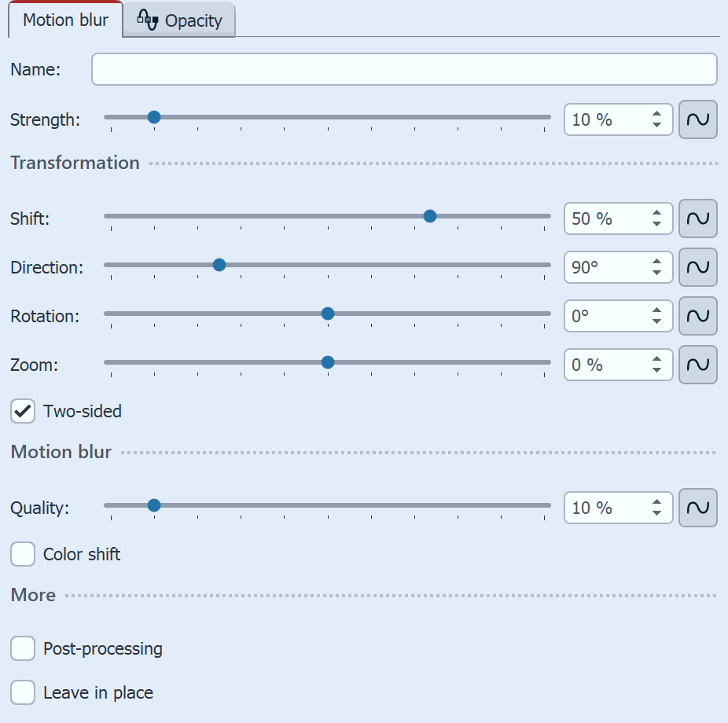The image size is (728, 723).
Task: Open the animation curve for Strength
Action: pyautogui.click(x=697, y=119)
